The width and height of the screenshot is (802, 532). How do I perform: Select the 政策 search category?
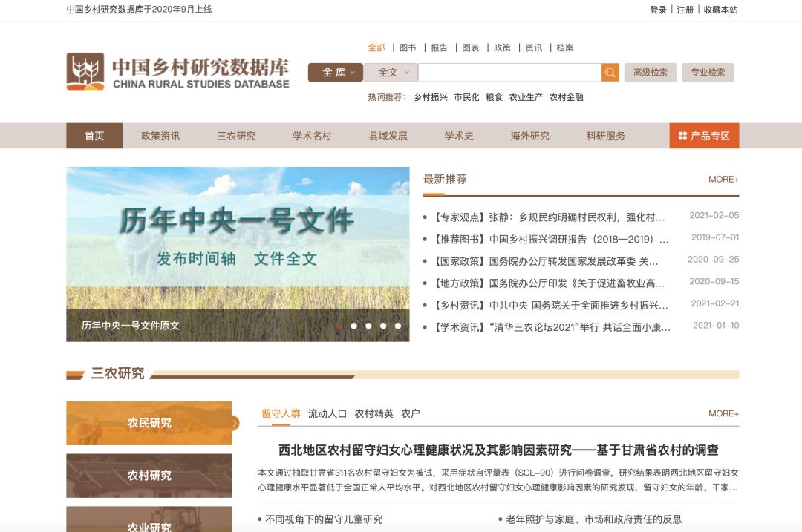click(x=502, y=47)
